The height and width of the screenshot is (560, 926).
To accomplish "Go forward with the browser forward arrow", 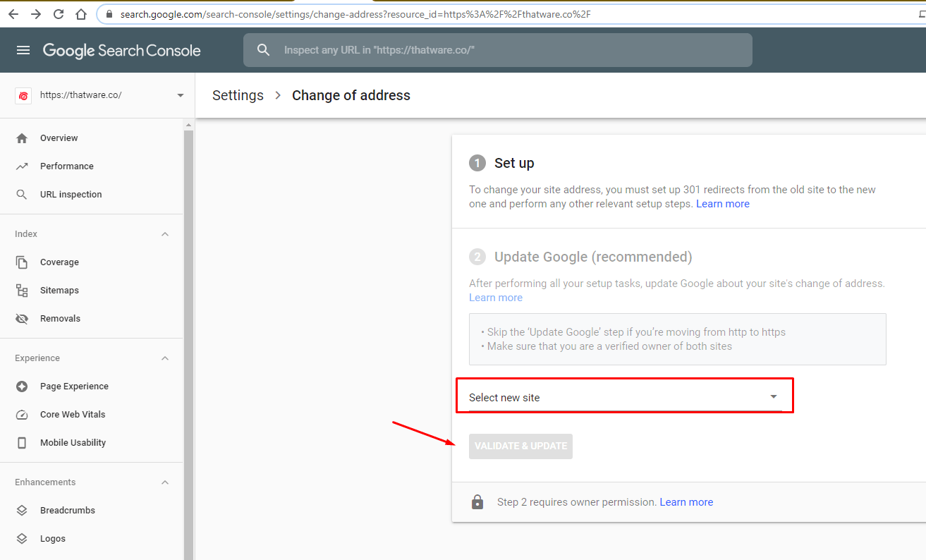I will tap(36, 14).
